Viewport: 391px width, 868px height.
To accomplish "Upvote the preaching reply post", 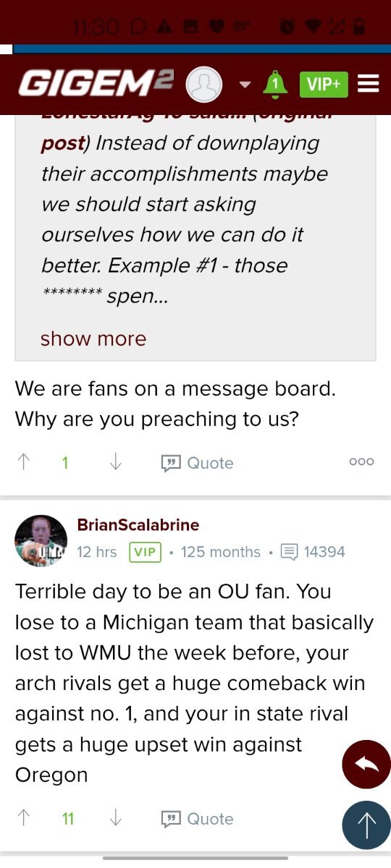I will (x=24, y=463).
